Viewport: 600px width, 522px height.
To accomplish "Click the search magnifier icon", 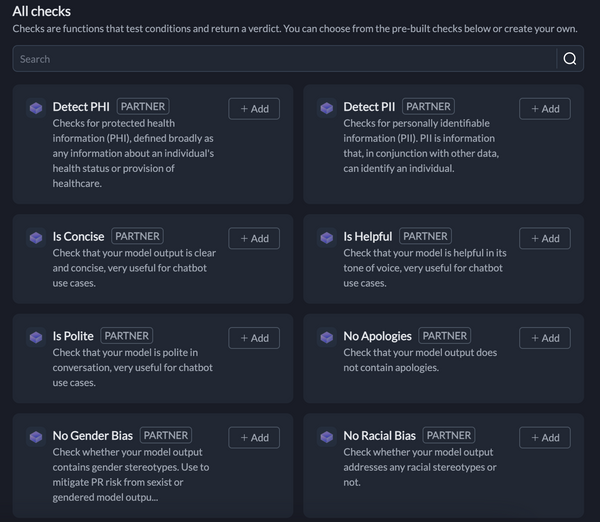I will [570, 59].
